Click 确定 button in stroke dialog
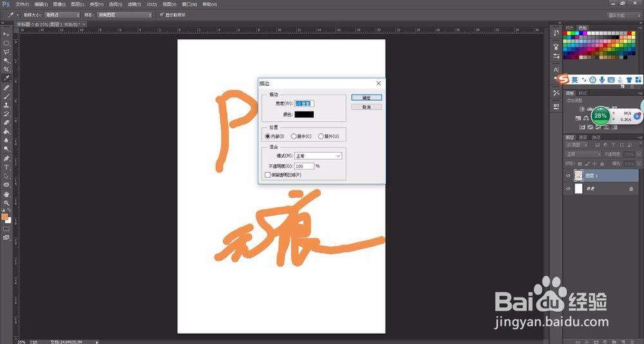This screenshot has height=344, width=644. tap(366, 98)
